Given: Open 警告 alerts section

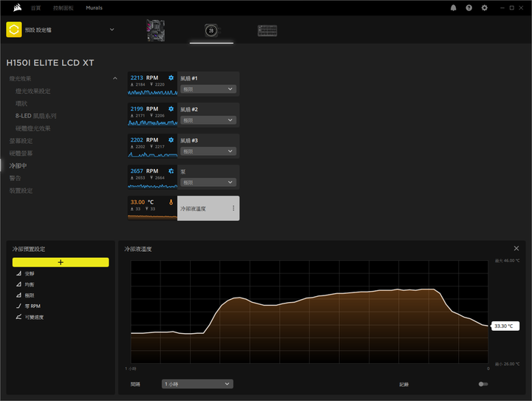Looking at the screenshot, I should [15, 178].
